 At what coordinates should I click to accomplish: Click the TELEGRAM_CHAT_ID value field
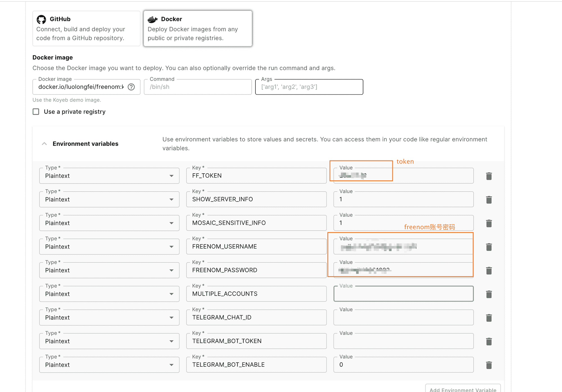[x=404, y=317]
